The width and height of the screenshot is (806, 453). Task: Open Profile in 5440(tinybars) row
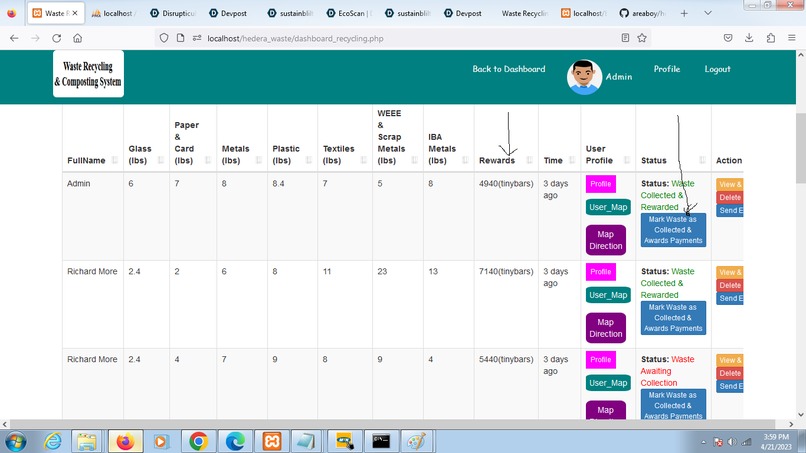click(x=600, y=359)
